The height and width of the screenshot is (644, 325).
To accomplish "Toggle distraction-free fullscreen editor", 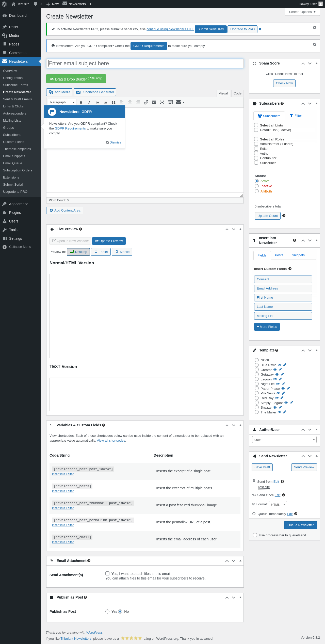I will pyautogui.click(x=162, y=102).
